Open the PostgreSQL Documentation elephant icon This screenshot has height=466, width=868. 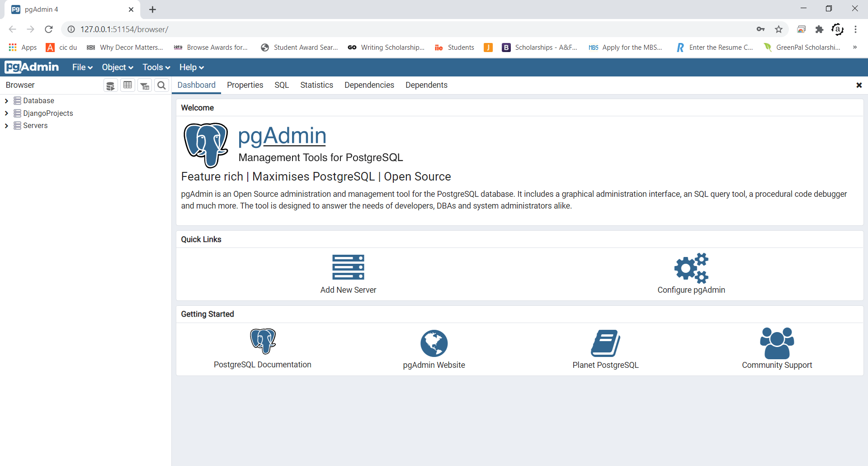click(x=263, y=341)
